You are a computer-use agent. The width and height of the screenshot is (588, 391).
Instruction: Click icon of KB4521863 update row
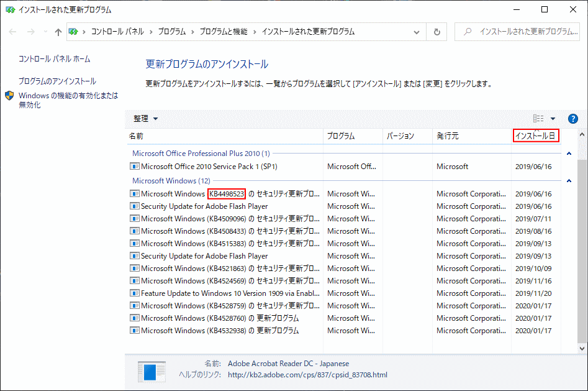(135, 268)
